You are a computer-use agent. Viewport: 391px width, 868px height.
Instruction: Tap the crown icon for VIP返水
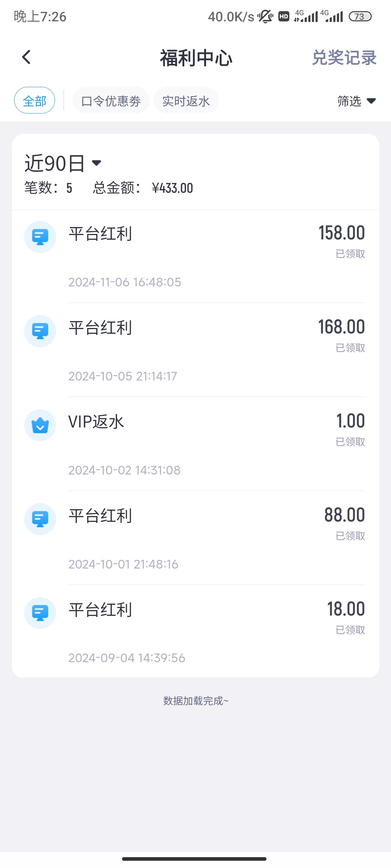40,425
